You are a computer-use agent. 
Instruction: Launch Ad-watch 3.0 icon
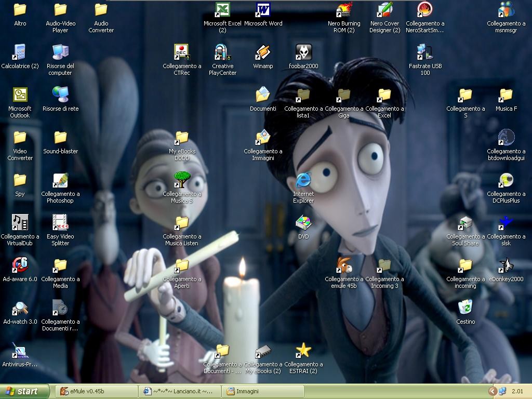click(x=20, y=308)
